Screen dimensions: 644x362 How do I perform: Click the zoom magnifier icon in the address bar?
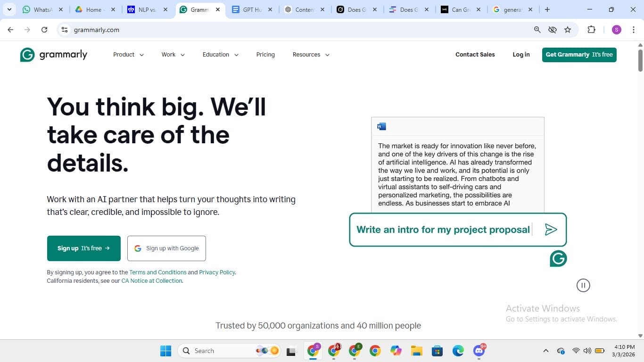(537, 30)
